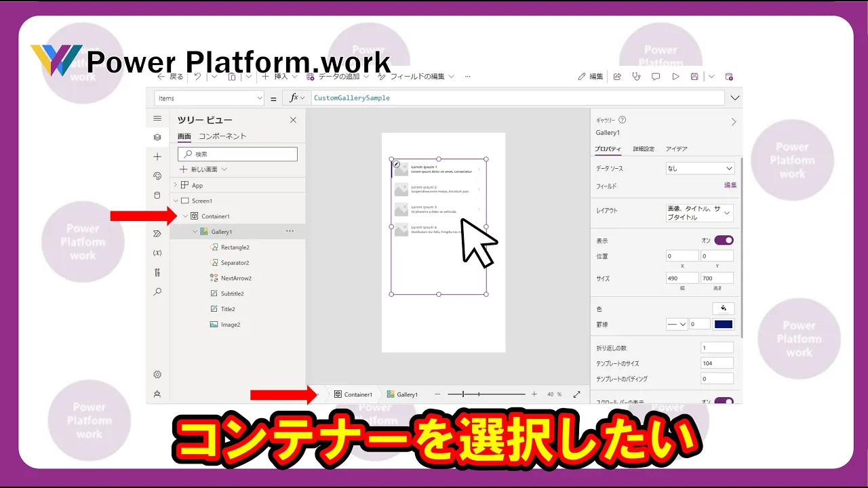Viewport: 868px width, 488px height.
Task: Select Title2 in the tree
Action: 228,309
